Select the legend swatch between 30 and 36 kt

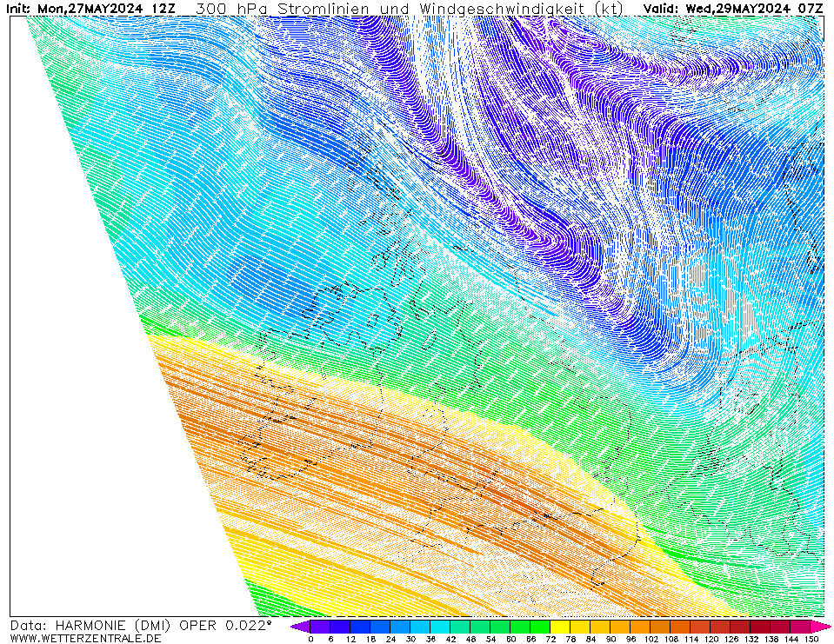pyautogui.click(x=420, y=627)
